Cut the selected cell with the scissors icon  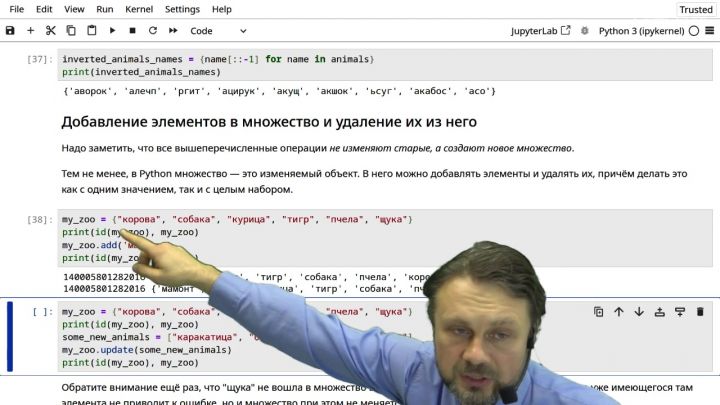point(51,31)
